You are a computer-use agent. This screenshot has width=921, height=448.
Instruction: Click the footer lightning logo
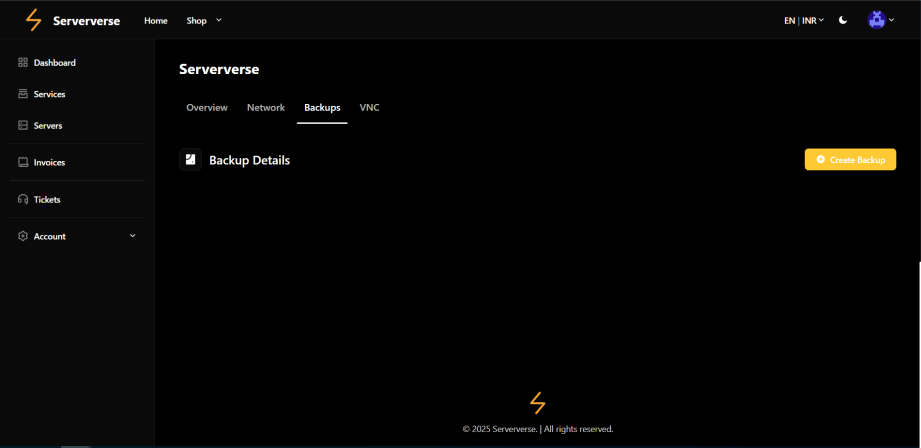pos(537,403)
